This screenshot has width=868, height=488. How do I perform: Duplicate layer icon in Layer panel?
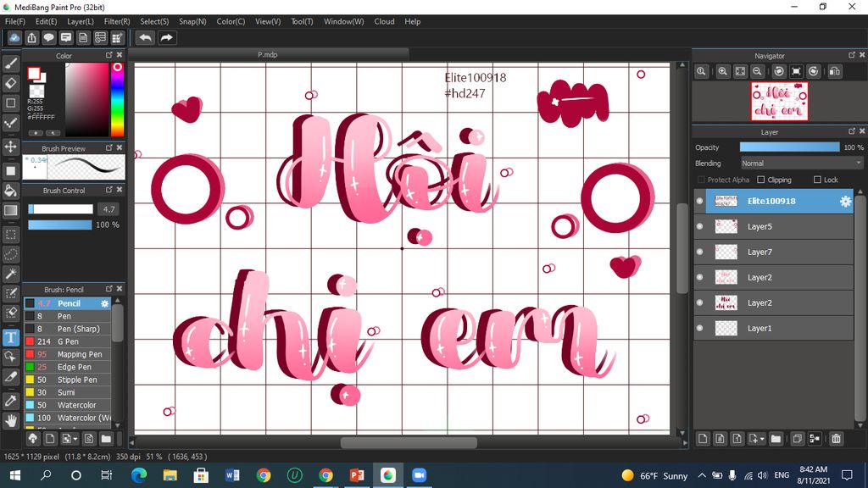[797, 439]
